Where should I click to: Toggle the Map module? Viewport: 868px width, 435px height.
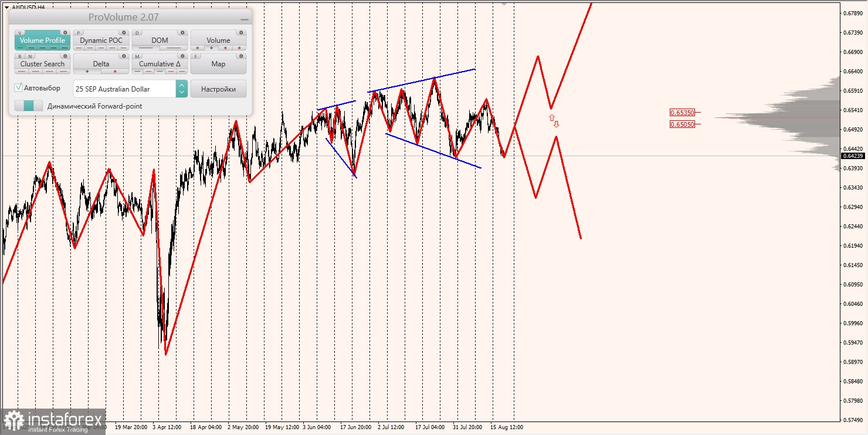(218, 64)
